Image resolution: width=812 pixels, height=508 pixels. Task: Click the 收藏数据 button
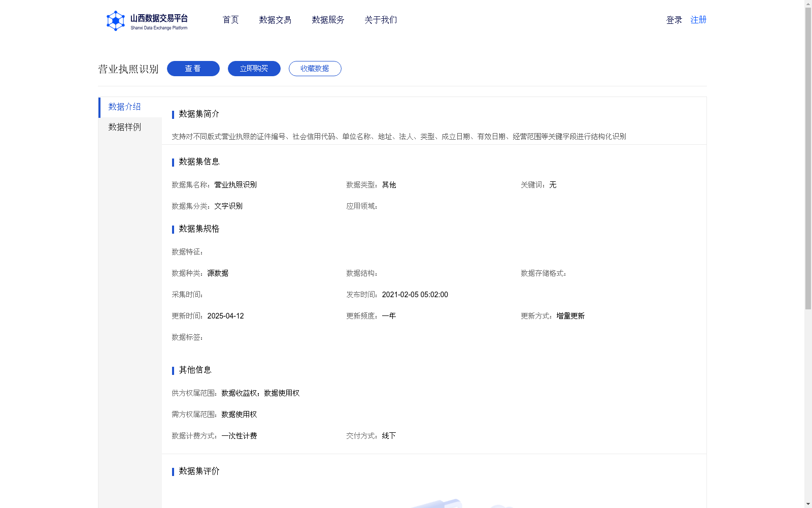(315, 69)
